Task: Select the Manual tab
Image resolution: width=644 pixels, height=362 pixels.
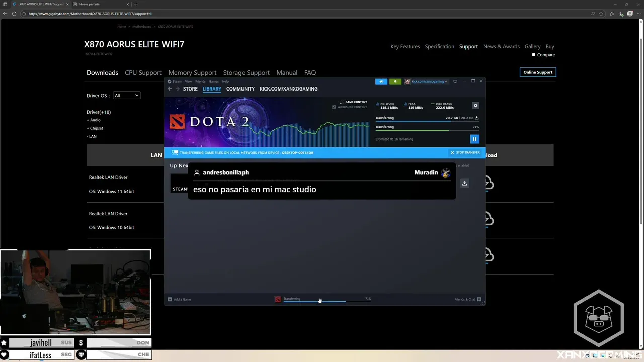Action: click(287, 73)
